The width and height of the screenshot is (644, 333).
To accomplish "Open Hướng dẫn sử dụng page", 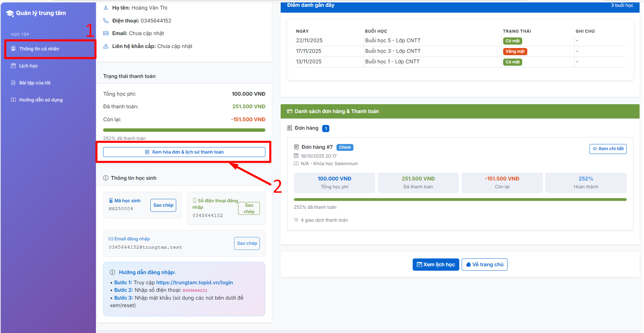I will click(40, 100).
